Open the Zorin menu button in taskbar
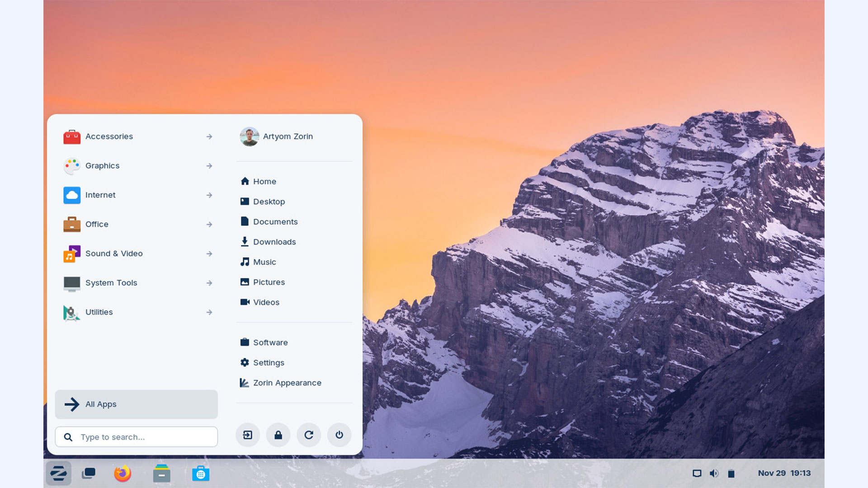Viewport: 868px width, 488px height. click(58, 474)
